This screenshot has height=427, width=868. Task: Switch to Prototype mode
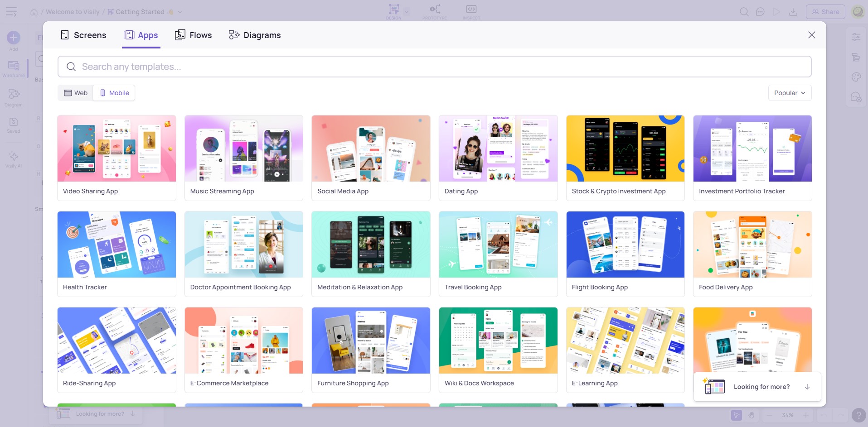click(x=435, y=11)
